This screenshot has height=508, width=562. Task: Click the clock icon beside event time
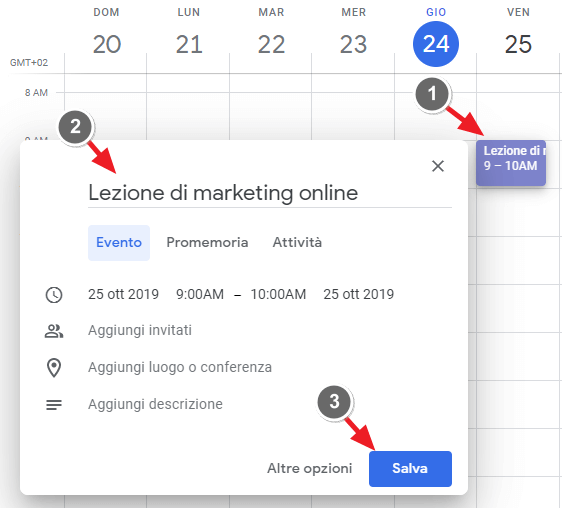pyautogui.click(x=54, y=295)
